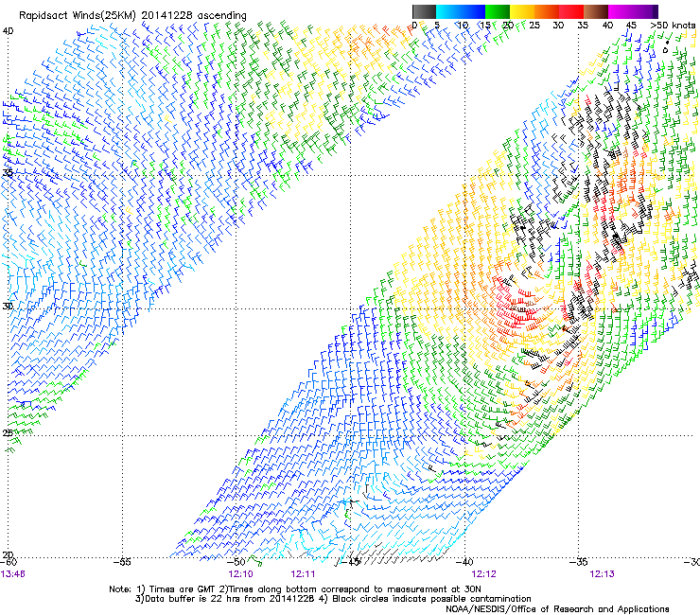Select the green 15-20 knots legend swatch
The height and width of the screenshot is (615, 700).
[x=498, y=11]
